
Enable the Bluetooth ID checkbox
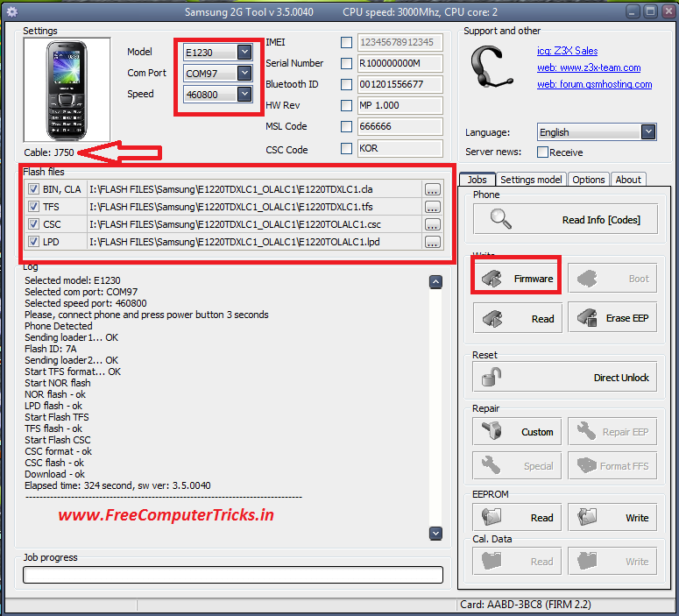tap(346, 84)
